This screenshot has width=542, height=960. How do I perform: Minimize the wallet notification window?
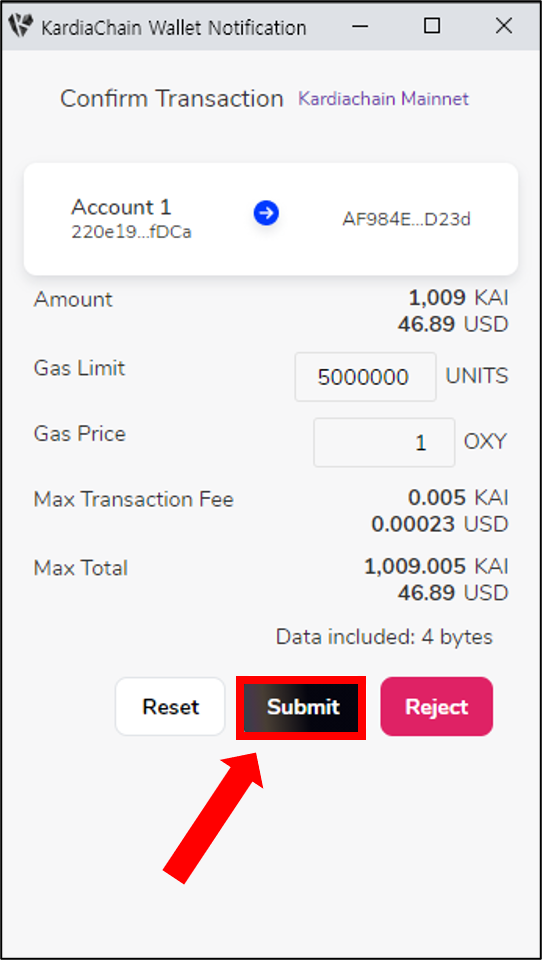coord(361,26)
